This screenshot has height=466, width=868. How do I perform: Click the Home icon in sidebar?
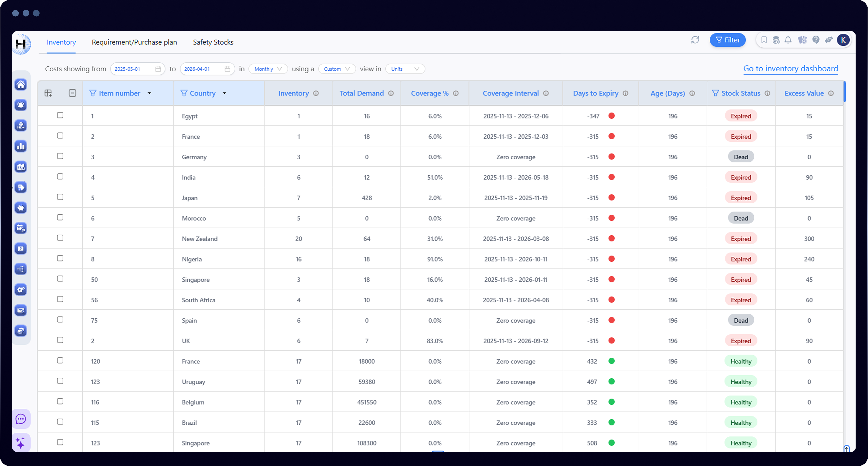[x=21, y=84]
